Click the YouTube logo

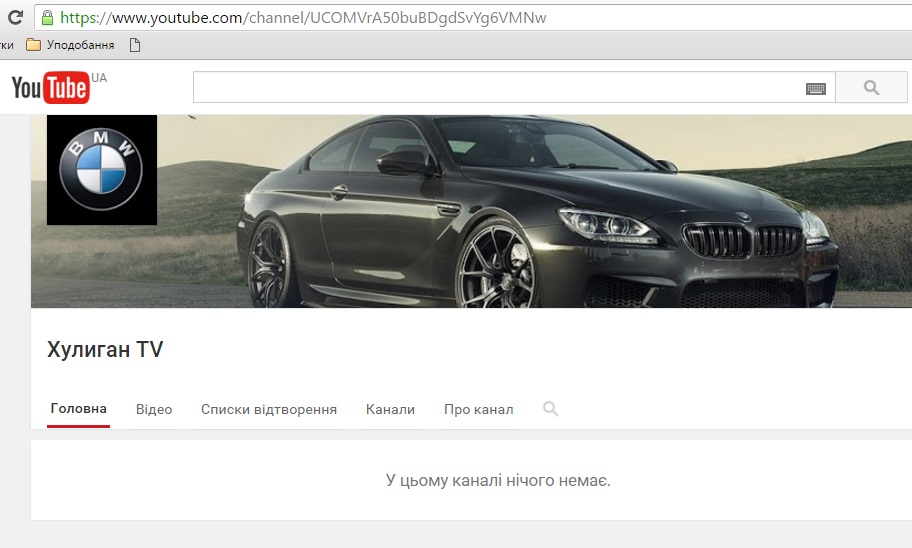[x=51, y=88]
